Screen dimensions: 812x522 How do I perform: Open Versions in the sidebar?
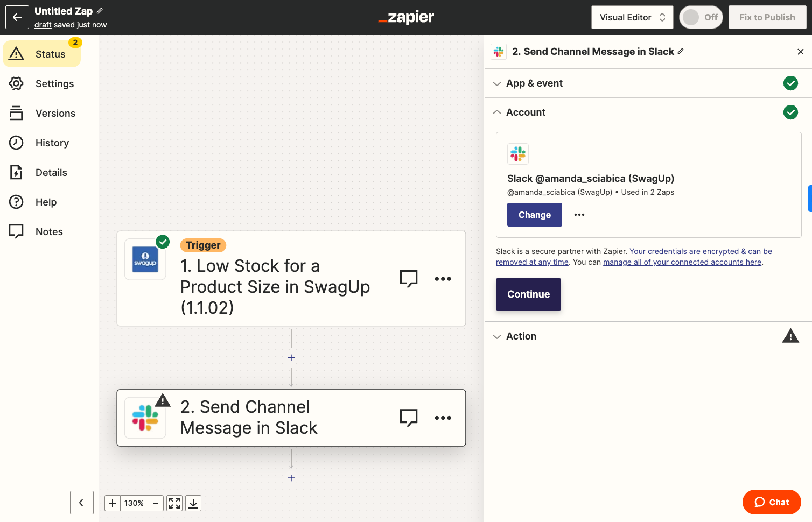[41, 113]
